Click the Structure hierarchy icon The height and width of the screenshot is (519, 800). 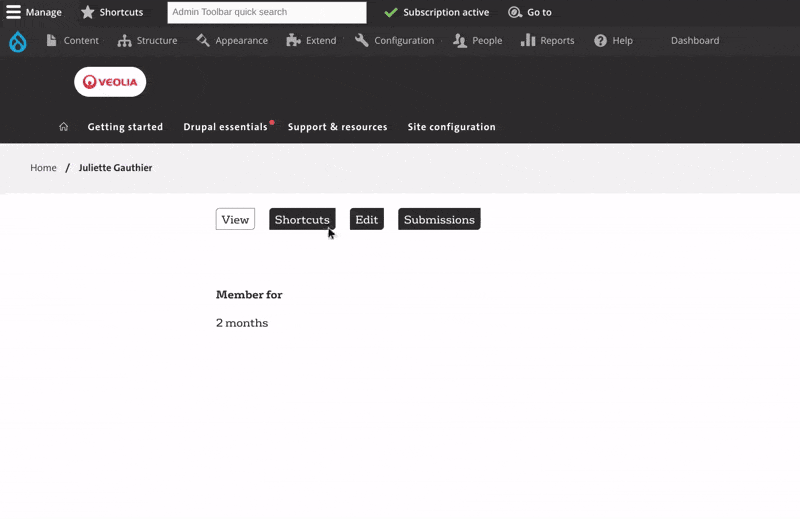click(x=124, y=41)
